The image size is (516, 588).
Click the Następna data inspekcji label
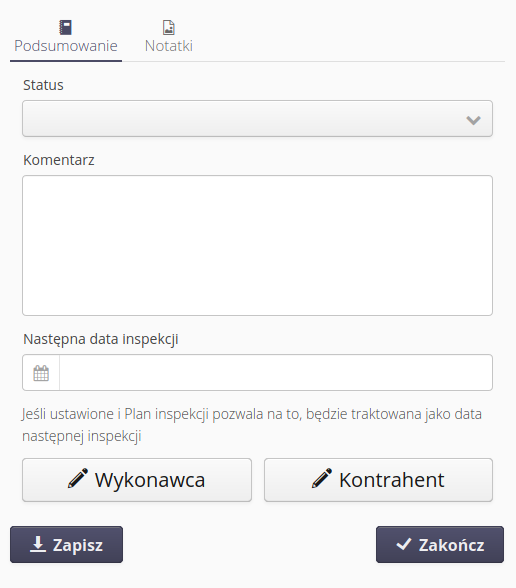click(101, 339)
